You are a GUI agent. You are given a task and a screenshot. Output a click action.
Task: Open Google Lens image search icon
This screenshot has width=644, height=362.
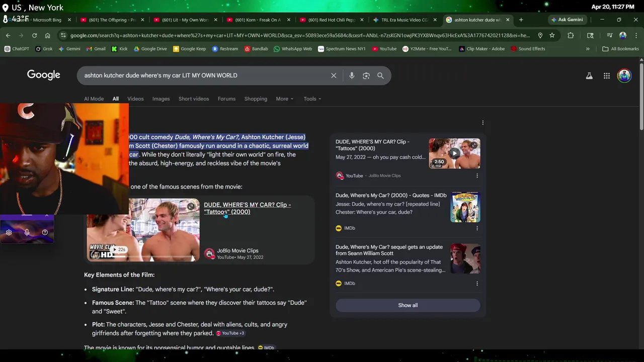pyautogui.click(x=366, y=75)
